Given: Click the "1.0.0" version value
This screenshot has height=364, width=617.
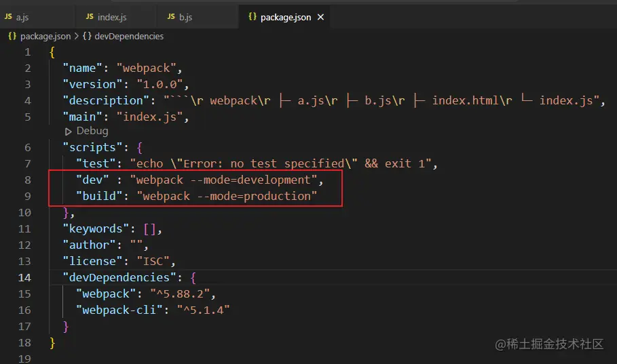Looking at the screenshot, I should click(x=160, y=84).
